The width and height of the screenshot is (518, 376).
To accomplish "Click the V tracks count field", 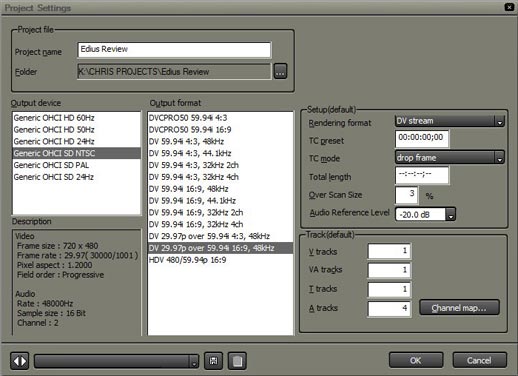I will [x=389, y=251].
